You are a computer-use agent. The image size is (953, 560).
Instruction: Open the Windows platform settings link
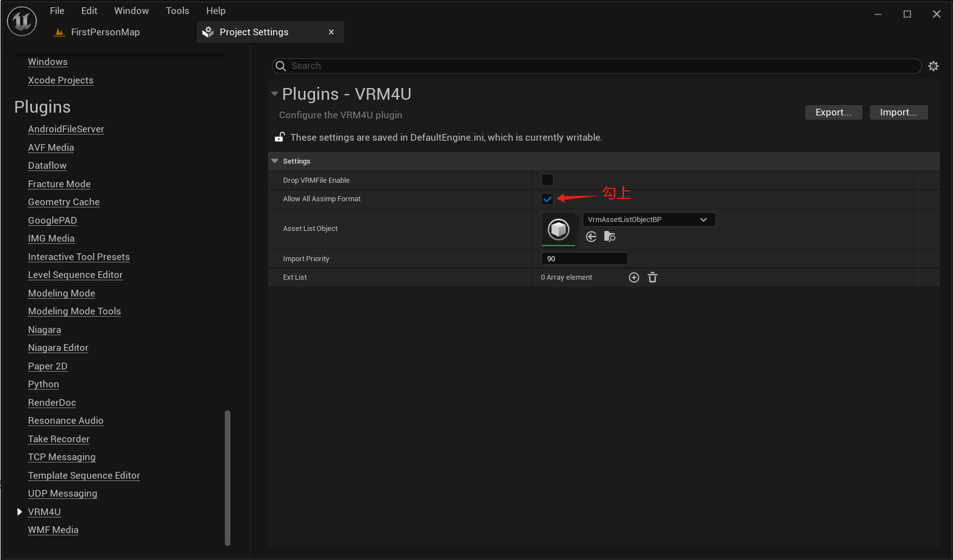(48, 62)
